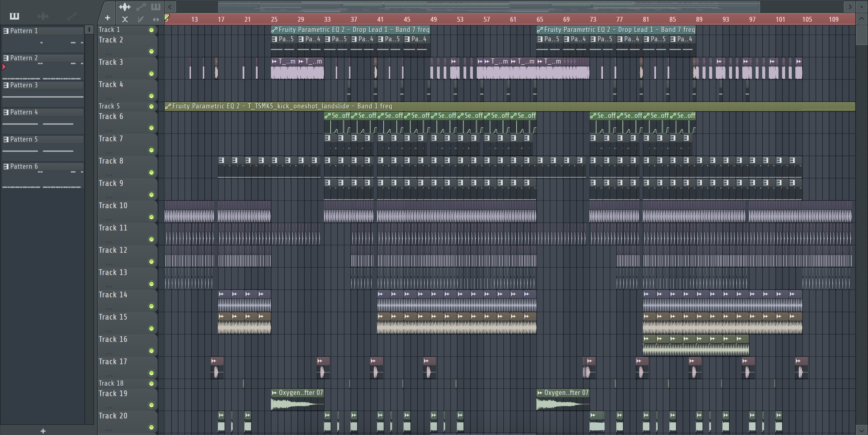Image resolution: width=868 pixels, height=435 pixels.
Task: Click piano icon next to Pattern 6
Action: (x=6, y=166)
